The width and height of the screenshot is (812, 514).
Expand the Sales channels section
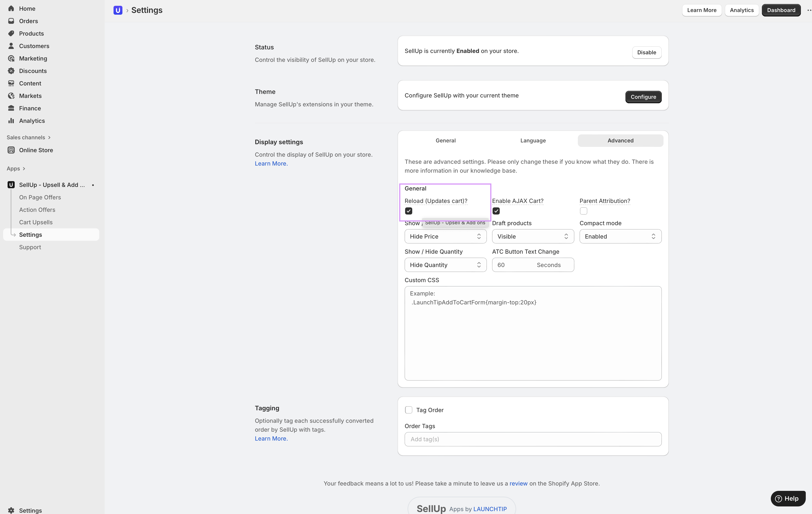pos(29,137)
